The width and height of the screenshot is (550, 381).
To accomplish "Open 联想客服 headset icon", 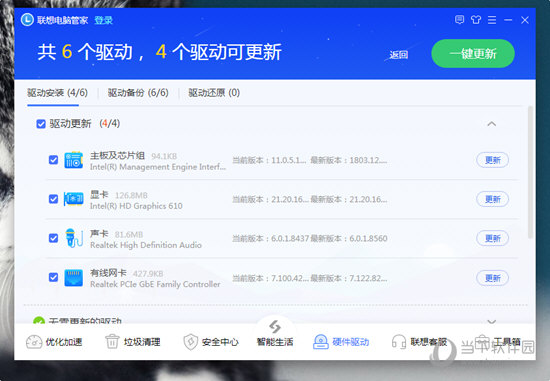I will click(399, 342).
